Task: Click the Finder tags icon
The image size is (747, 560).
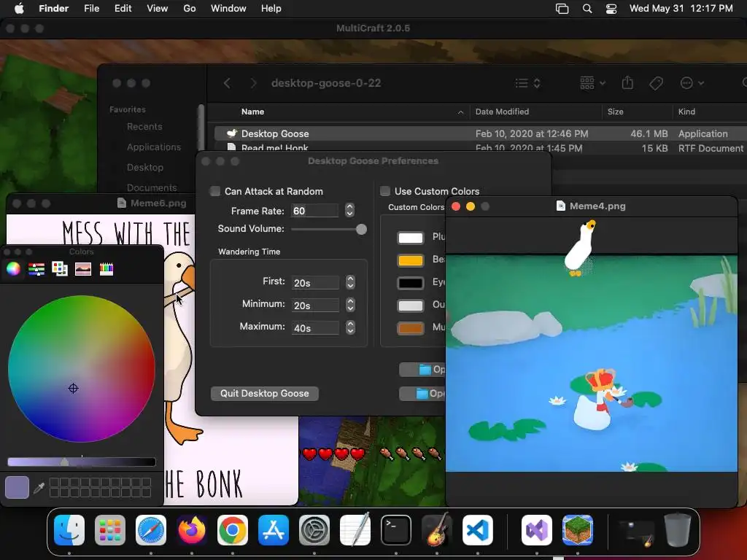Action: click(656, 83)
